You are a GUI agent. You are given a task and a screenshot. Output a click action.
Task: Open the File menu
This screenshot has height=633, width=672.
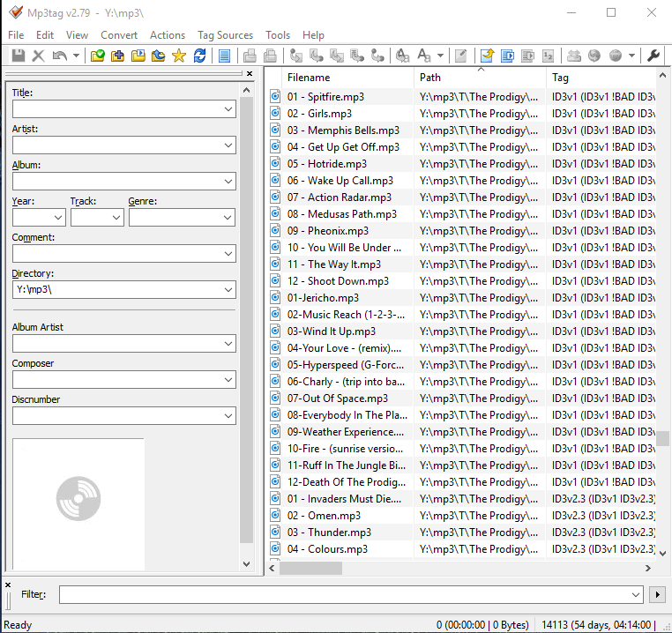pyautogui.click(x=16, y=35)
